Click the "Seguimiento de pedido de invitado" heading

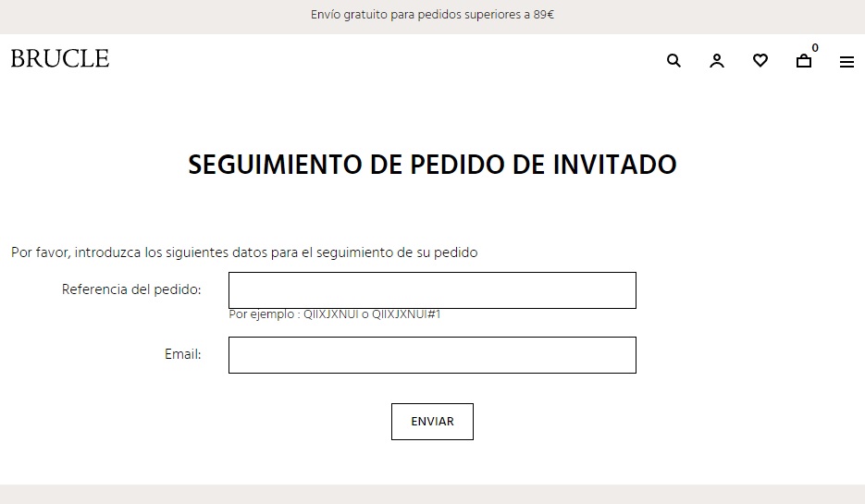(x=432, y=165)
